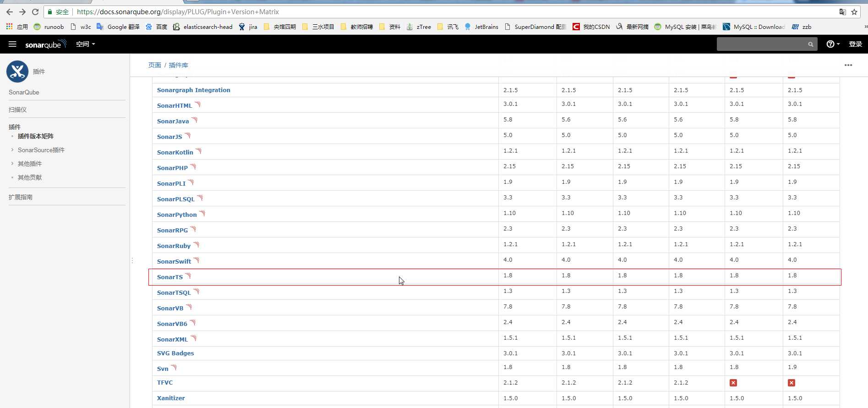Open the Xanitizer plugin link
This screenshot has height=408, width=868.
tap(171, 398)
